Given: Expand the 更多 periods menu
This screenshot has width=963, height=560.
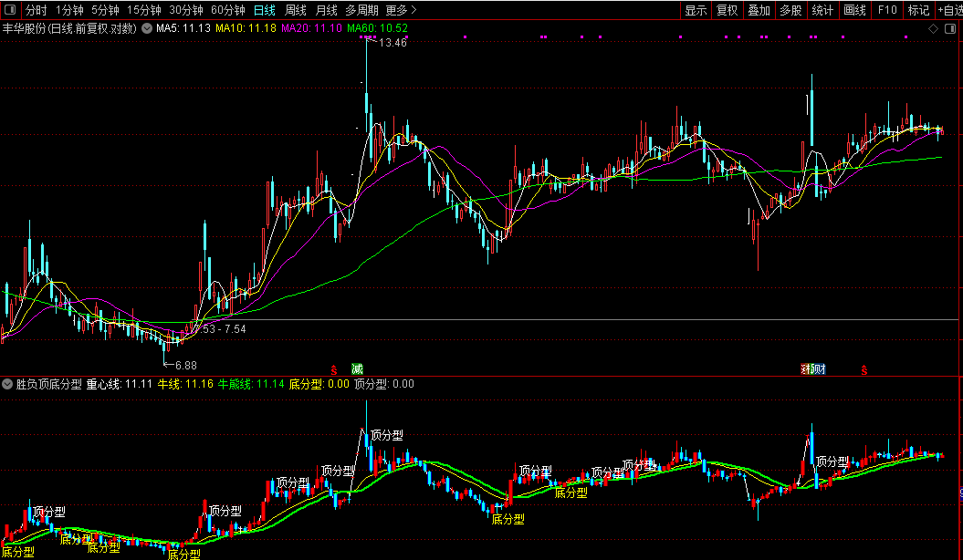Looking at the screenshot, I should point(401,10).
